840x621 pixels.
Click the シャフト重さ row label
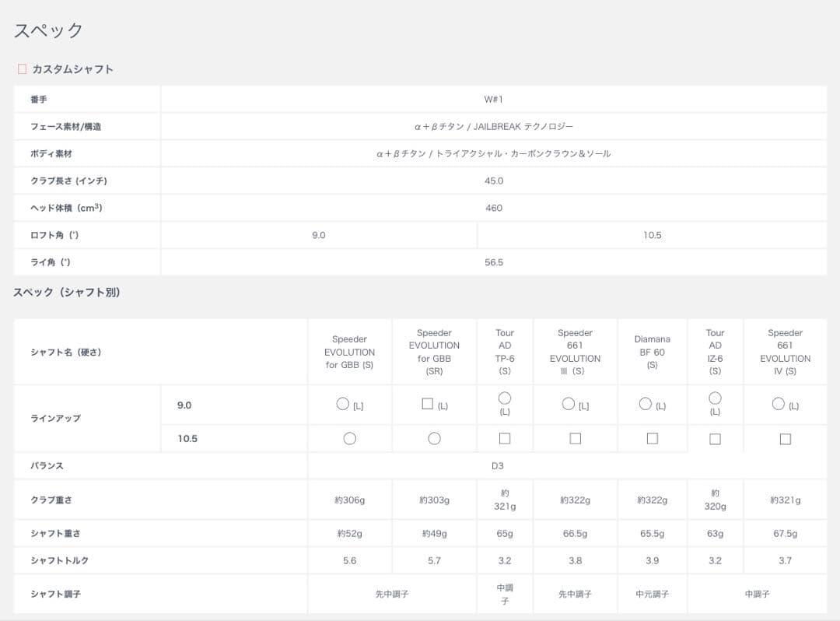tap(55, 534)
